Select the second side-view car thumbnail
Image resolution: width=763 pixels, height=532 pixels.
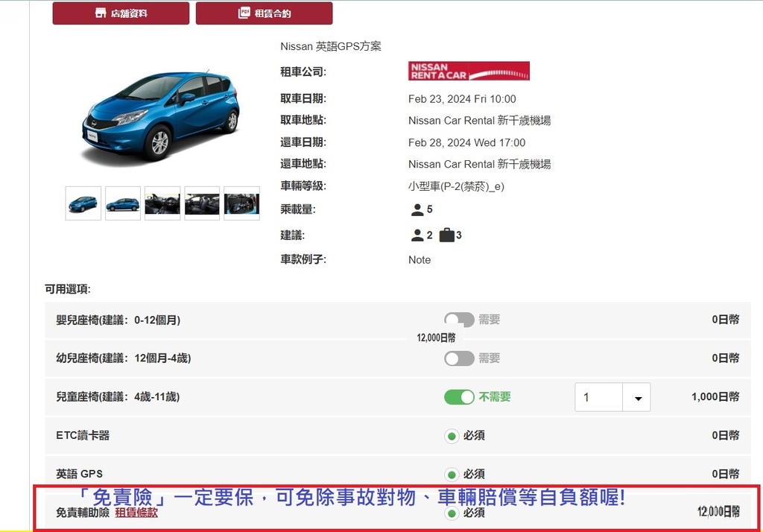click(123, 203)
